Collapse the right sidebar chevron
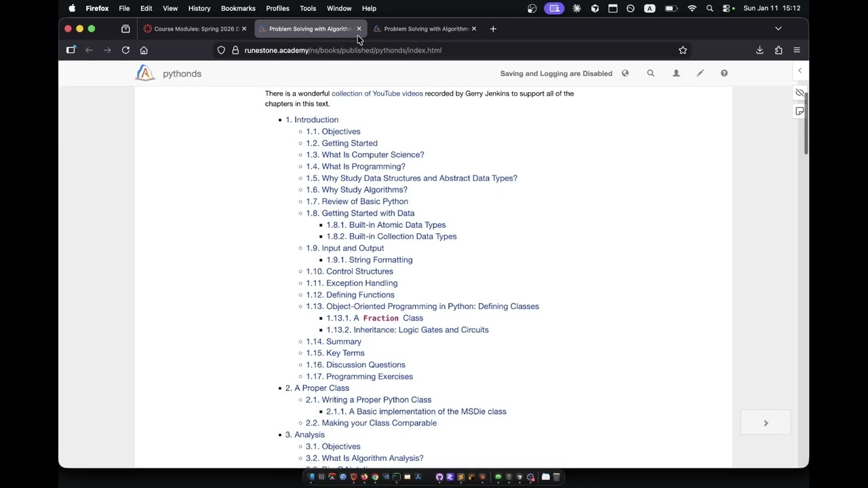The height and width of the screenshot is (488, 868). (800, 70)
